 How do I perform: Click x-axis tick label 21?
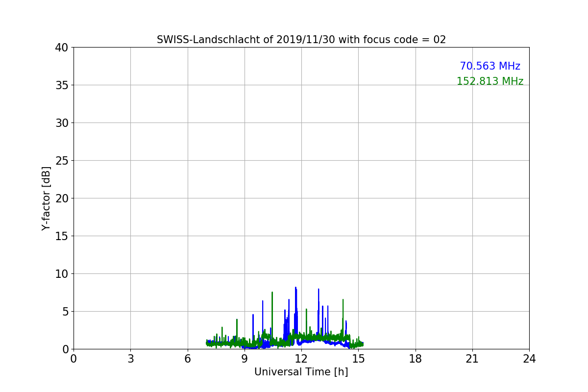point(472,359)
